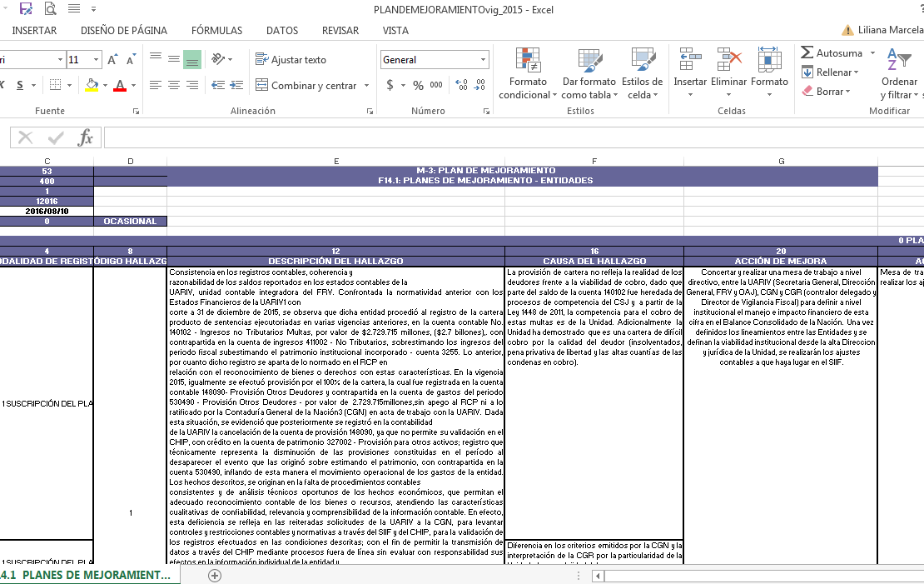Toggle middle vertical alignment
Image resolution: width=924 pixels, height=584 pixels.
pos(174,59)
